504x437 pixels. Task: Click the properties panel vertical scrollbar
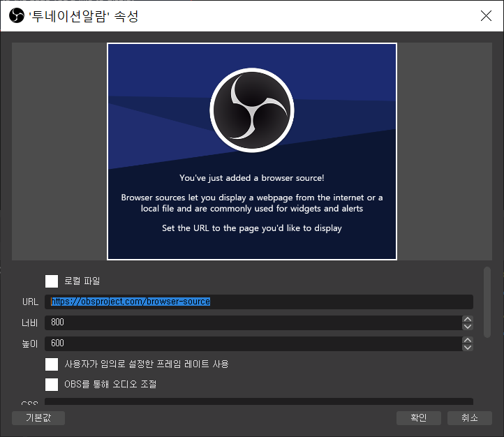pos(487,302)
